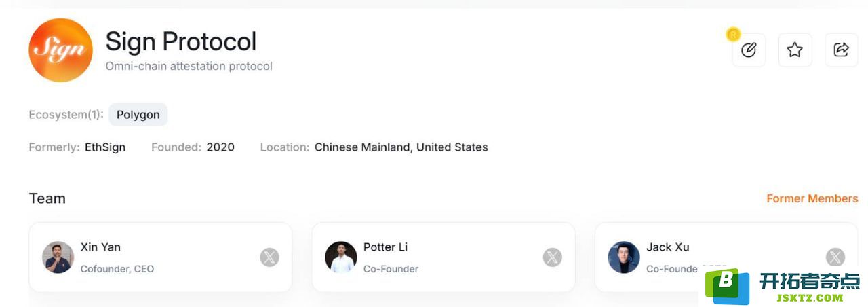Click the JSKTZ.COM watermark logo
The width and height of the screenshot is (868, 307).
[783, 287]
